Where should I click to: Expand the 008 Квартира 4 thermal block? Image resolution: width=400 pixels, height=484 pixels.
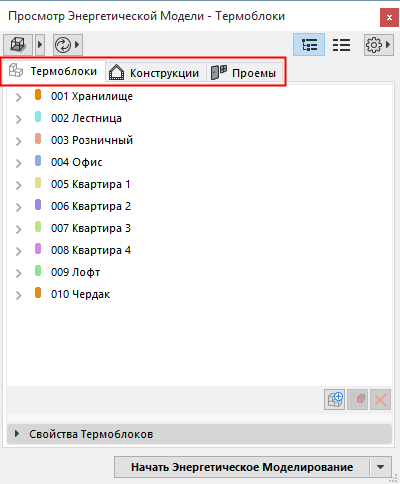click(x=19, y=251)
